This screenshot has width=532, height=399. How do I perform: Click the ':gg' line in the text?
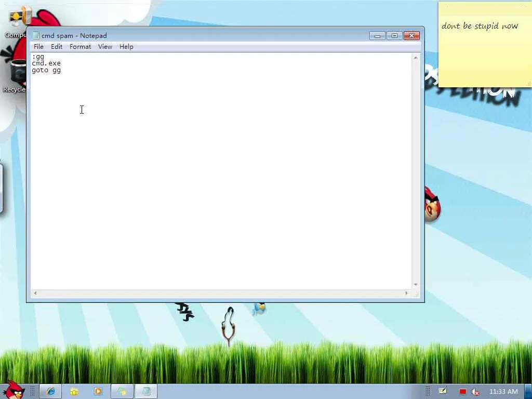coord(38,57)
